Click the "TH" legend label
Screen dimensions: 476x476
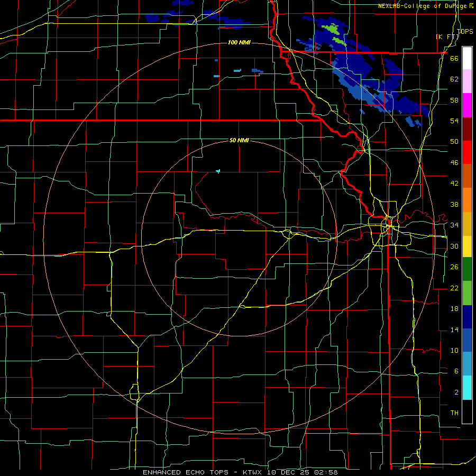pyautogui.click(x=454, y=413)
